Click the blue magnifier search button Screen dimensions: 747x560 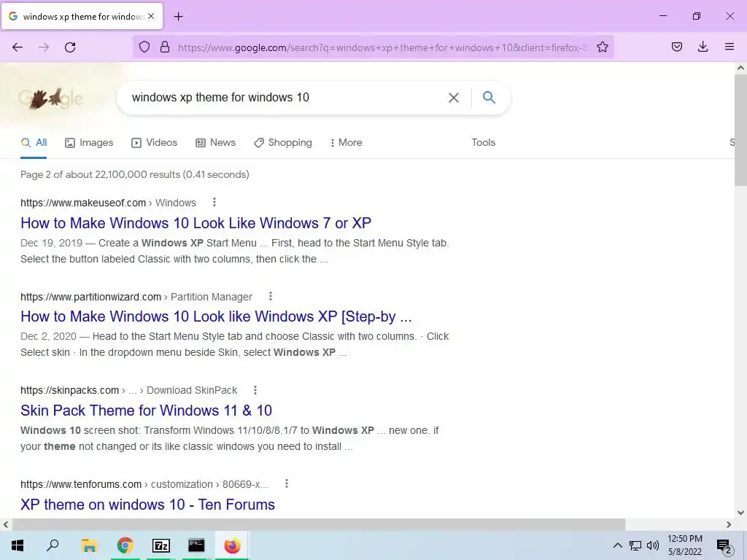point(489,97)
